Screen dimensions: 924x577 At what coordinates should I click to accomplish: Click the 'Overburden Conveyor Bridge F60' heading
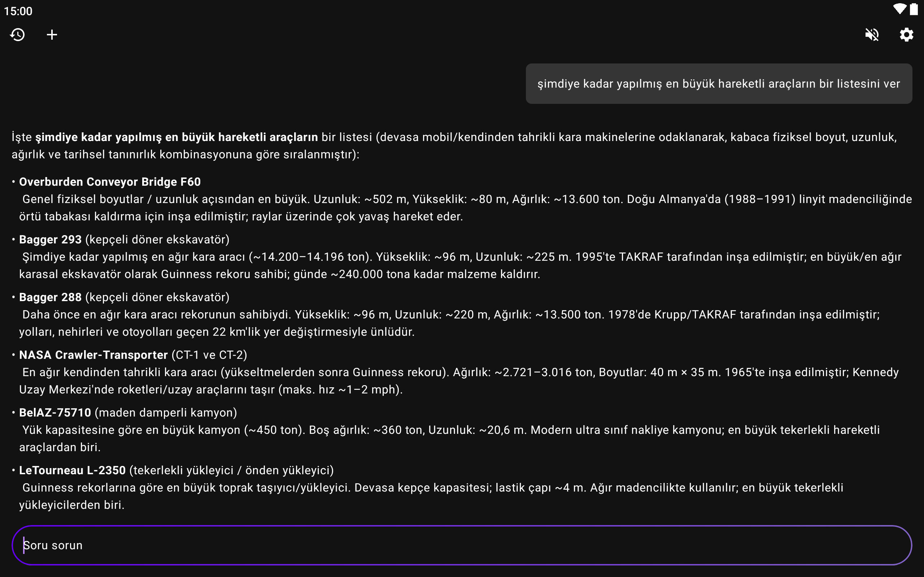110,182
